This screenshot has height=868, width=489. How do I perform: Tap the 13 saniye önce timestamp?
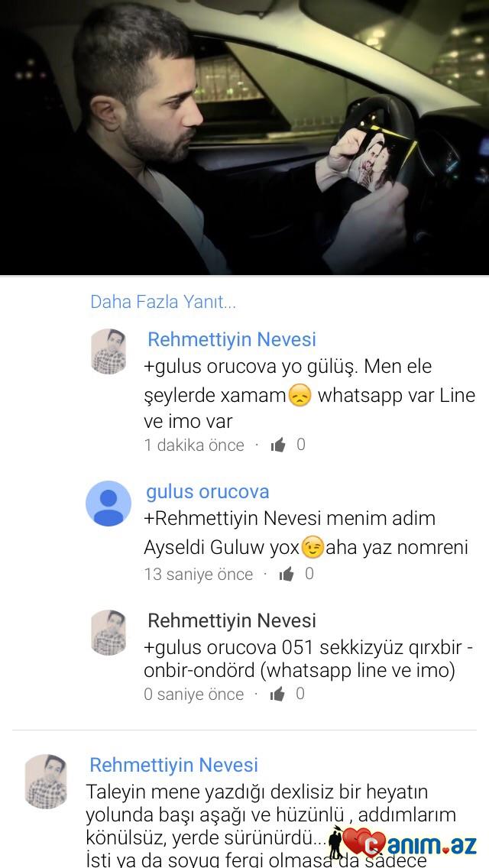click(x=198, y=575)
